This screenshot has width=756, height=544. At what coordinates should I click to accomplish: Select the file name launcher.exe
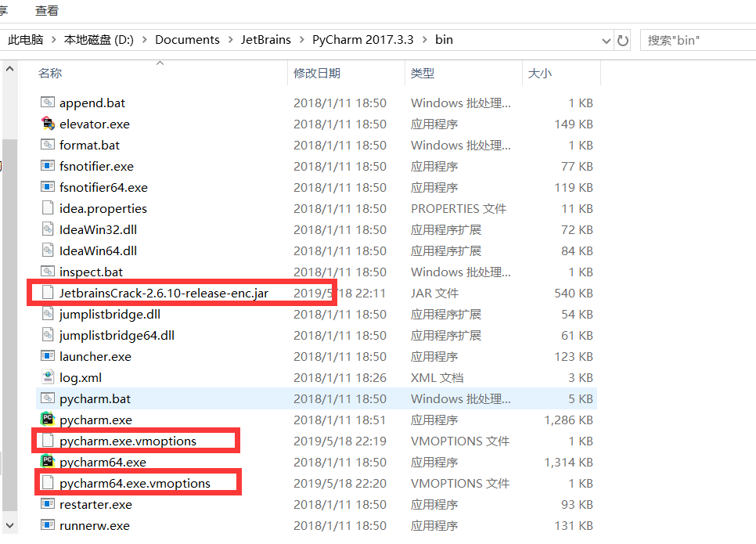[x=95, y=356]
